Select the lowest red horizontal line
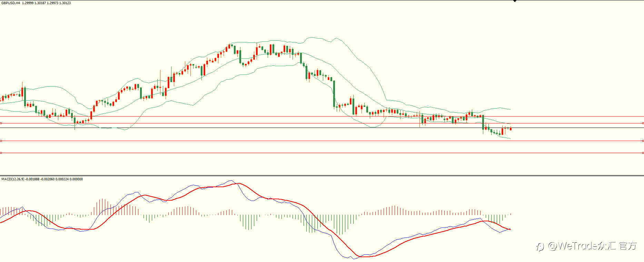Screen dimensions: 644x262 click(x=322, y=153)
